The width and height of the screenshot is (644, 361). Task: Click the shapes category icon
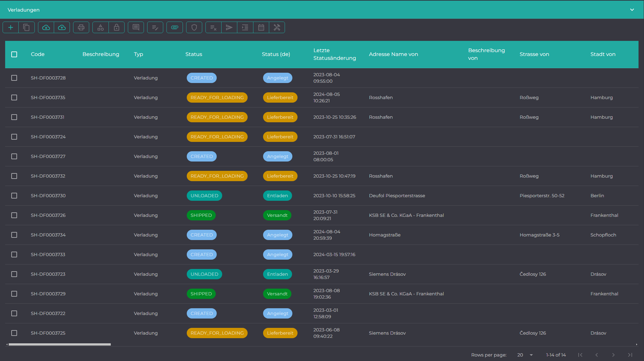tap(100, 27)
